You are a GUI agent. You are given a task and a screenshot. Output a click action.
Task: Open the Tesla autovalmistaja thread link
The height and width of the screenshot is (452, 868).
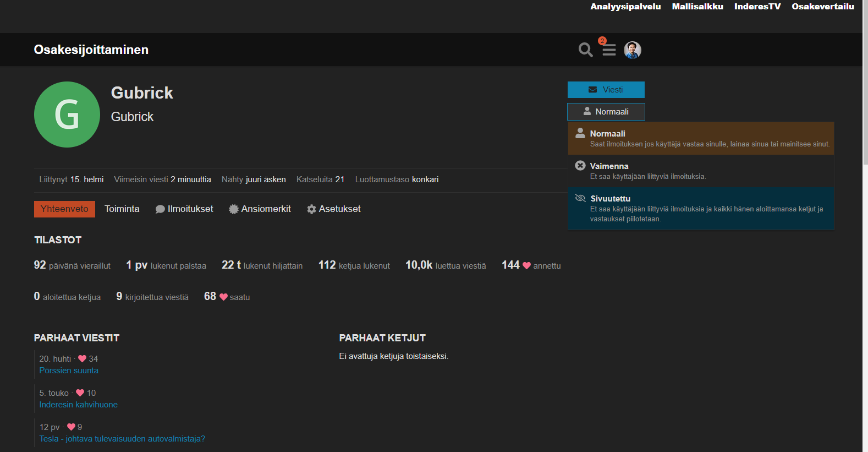(x=122, y=439)
